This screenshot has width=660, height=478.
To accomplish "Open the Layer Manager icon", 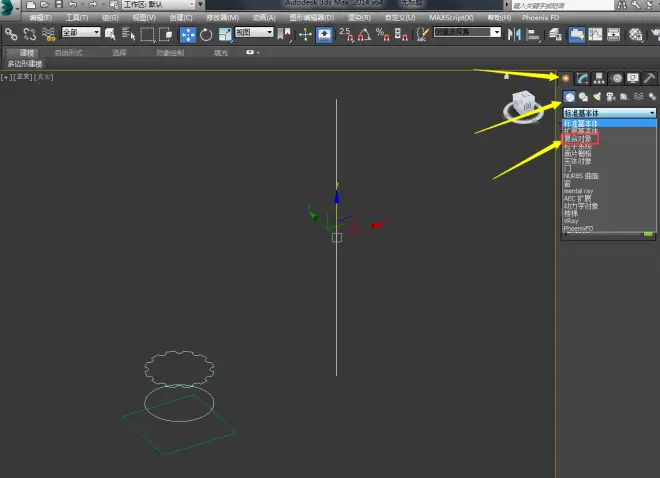I will [555, 34].
